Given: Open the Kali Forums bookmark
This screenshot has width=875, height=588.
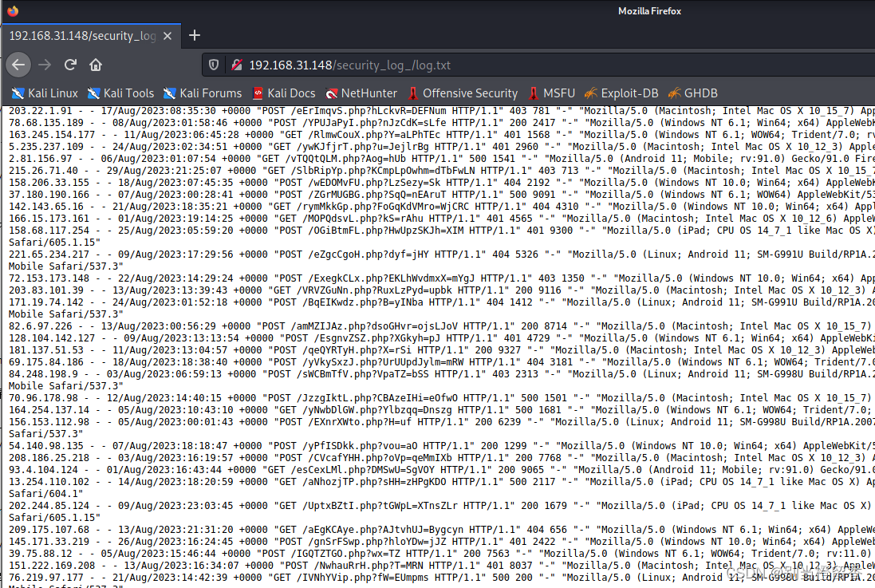Looking at the screenshot, I should pyautogui.click(x=203, y=93).
